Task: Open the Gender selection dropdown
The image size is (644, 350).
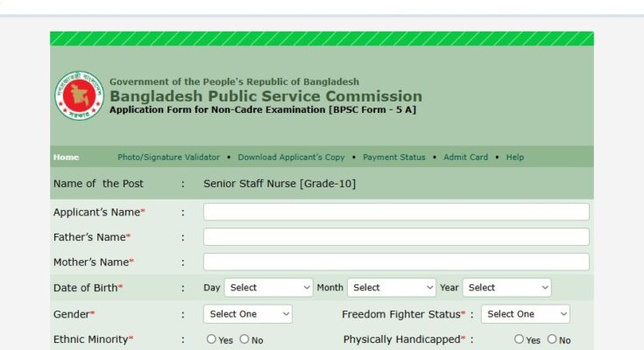Action: coord(247,314)
